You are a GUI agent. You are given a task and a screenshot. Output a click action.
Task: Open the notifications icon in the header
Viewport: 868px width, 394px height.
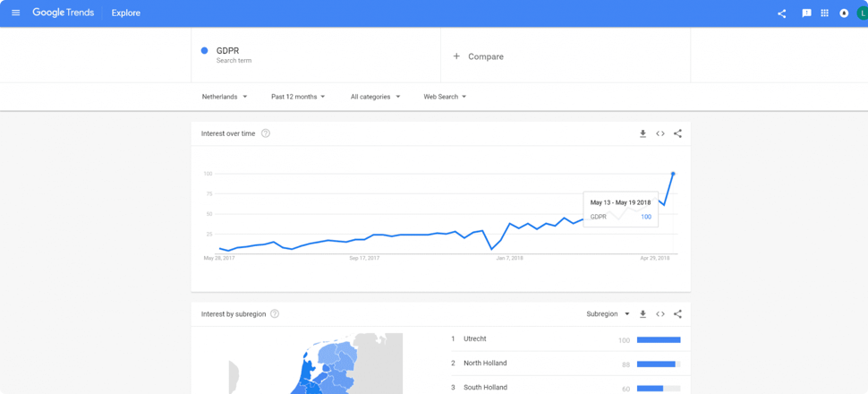pyautogui.click(x=844, y=13)
